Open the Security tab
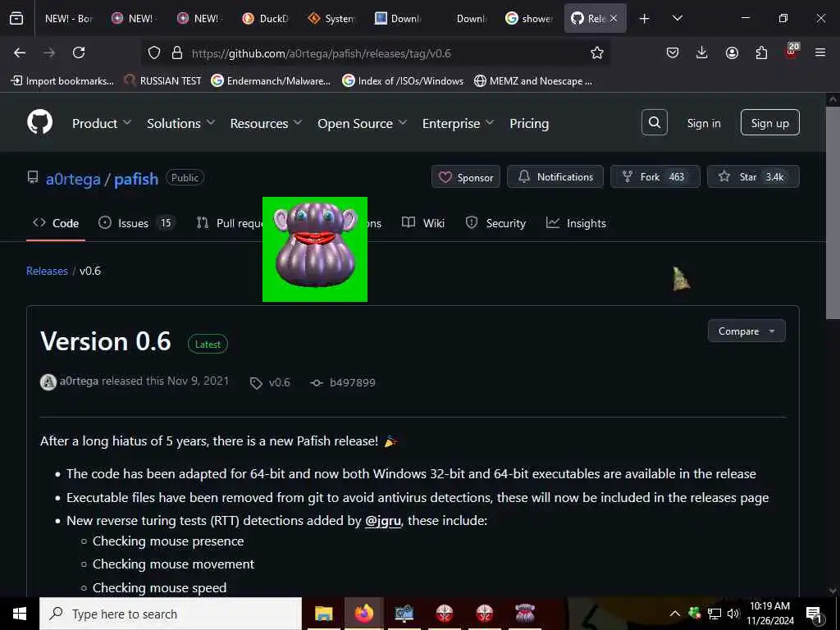Viewport: 840px width, 630px height. click(x=496, y=223)
